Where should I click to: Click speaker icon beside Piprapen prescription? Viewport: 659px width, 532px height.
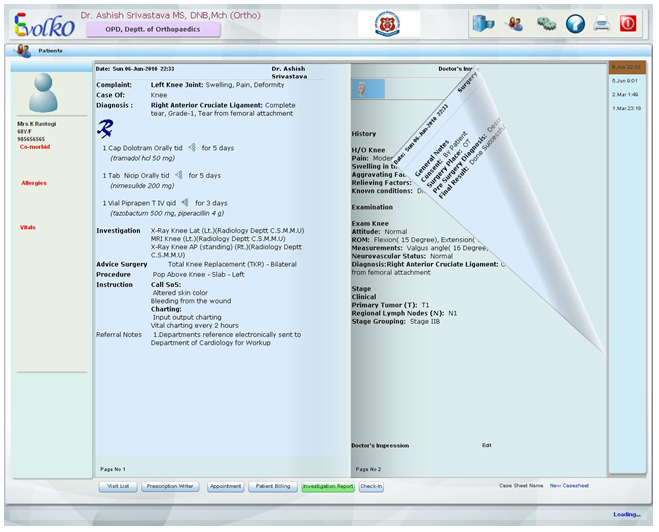(185, 203)
